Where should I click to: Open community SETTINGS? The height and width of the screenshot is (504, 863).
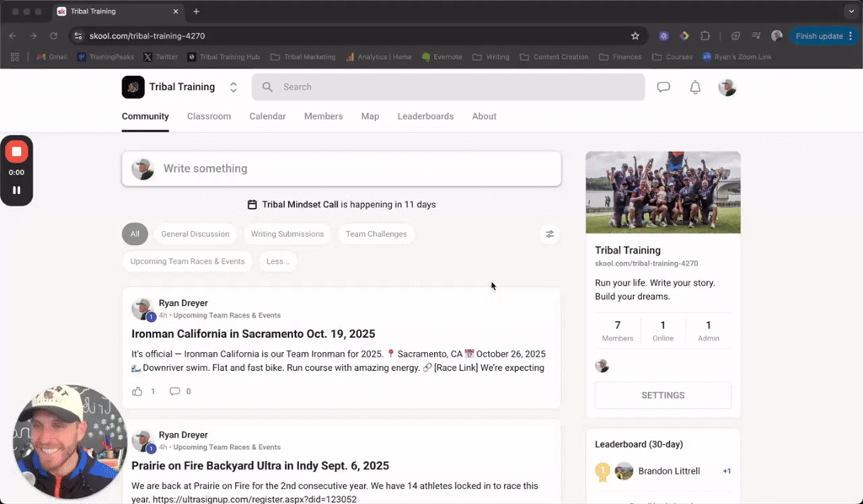[663, 395]
